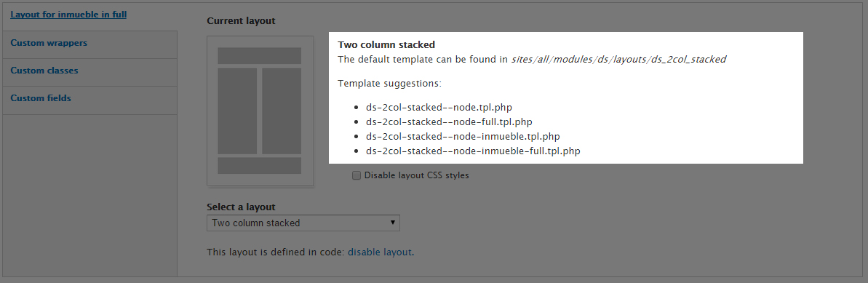Click the header region in the layout preview
Viewport: 868px width, 283px height.
259,56
